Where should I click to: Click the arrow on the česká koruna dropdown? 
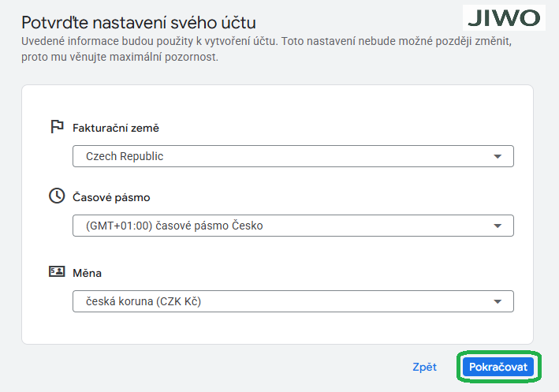pos(498,301)
